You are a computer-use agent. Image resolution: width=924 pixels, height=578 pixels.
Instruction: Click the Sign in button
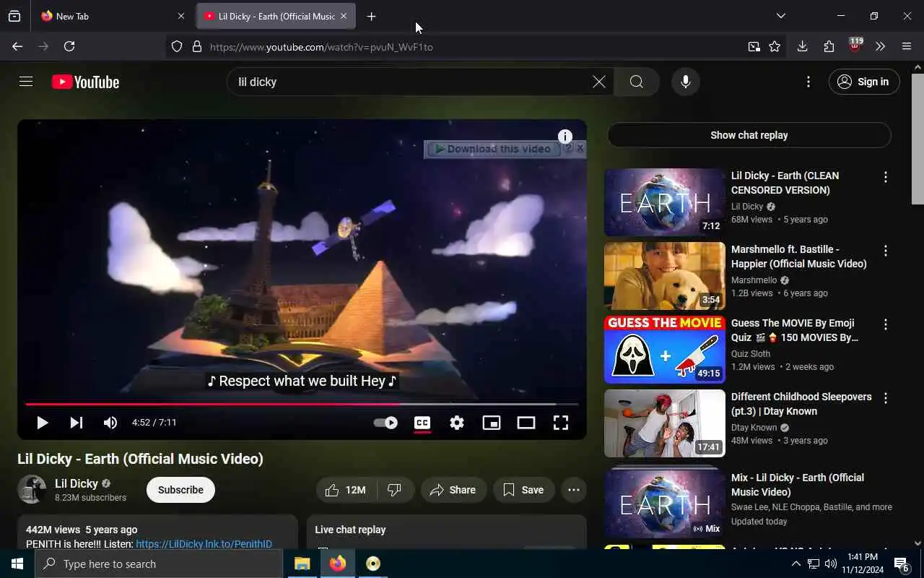[864, 82]
